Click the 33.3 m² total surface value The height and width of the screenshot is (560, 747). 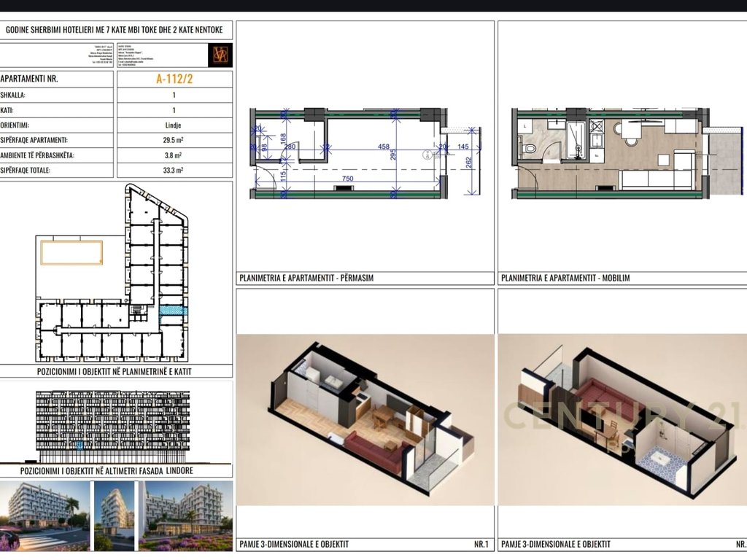174,170
